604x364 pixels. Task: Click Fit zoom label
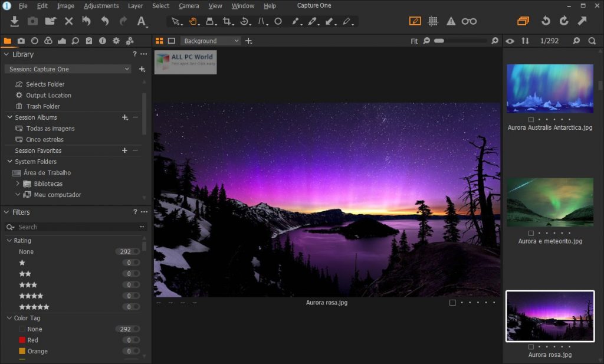414,41
